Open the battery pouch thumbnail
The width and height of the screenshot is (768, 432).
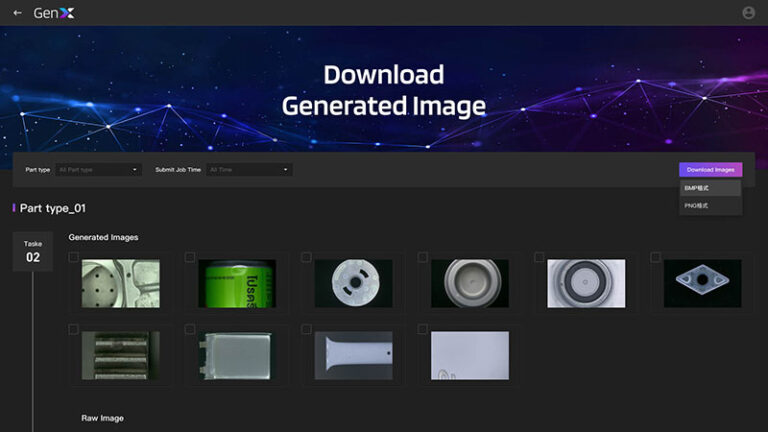237,356
